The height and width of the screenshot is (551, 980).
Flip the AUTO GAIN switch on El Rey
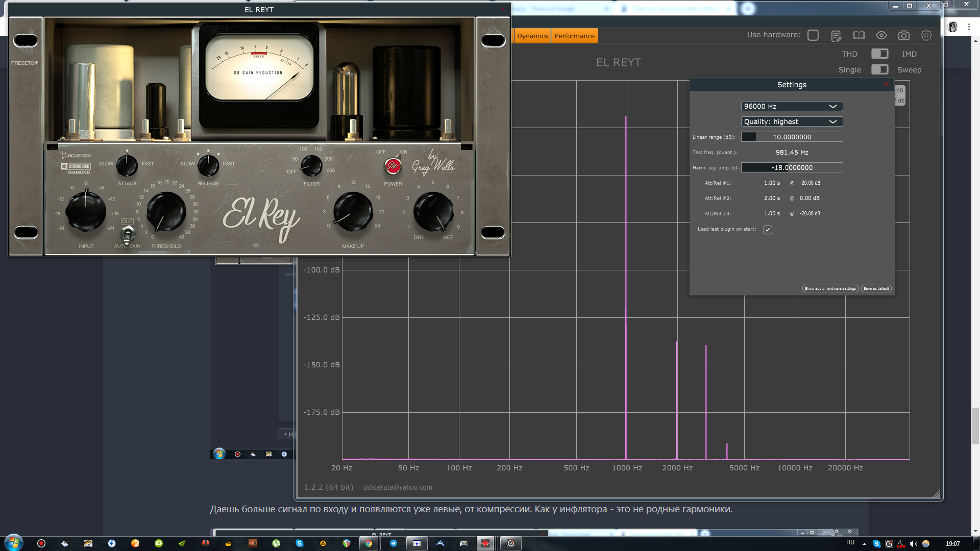pos(127,234)
